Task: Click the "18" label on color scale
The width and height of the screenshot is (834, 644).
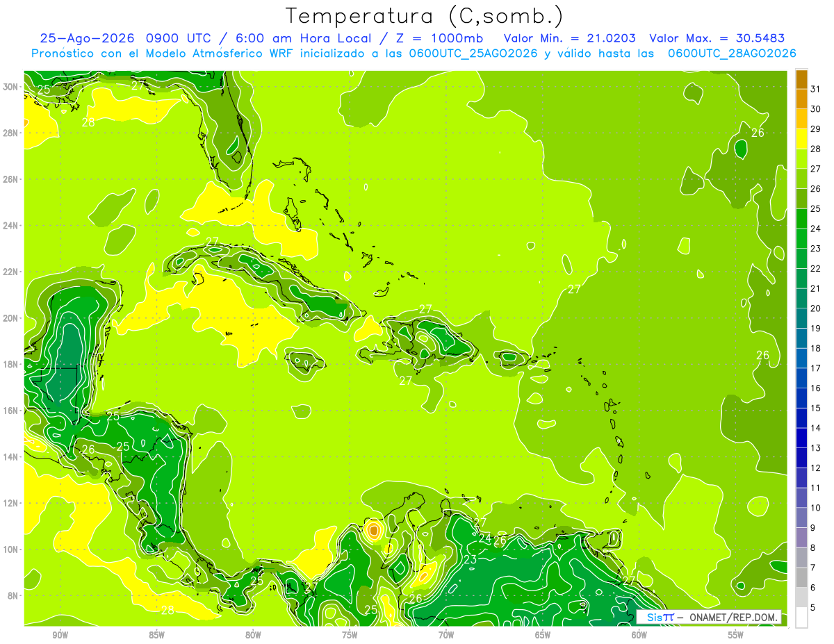Action: pyautogui.click(x=816, y=348)
